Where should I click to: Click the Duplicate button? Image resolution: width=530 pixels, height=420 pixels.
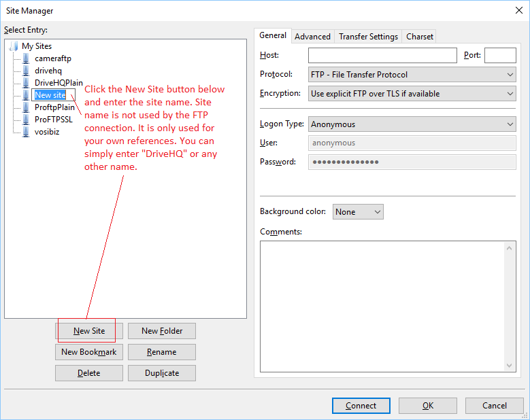[x=162, y=373]
